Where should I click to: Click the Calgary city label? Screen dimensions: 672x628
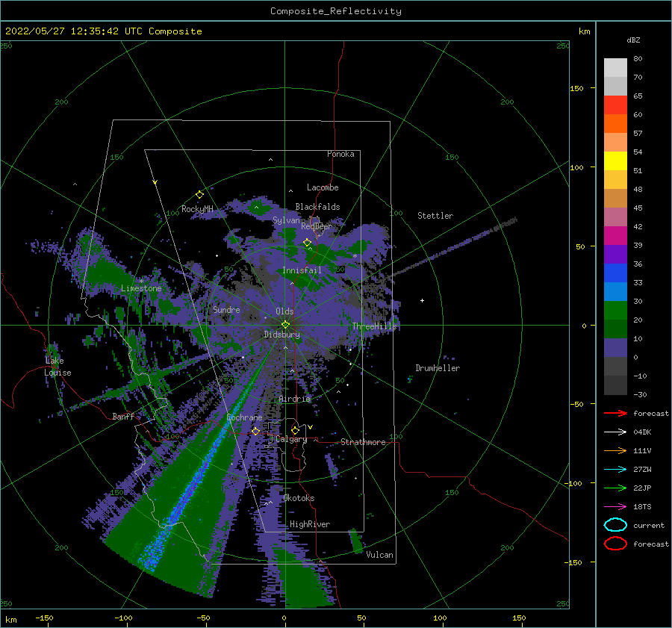pyautogui.click(x=291, y=439)
